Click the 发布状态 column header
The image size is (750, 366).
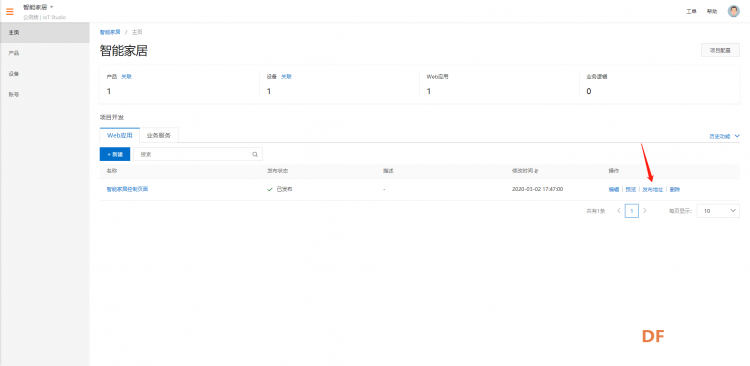pos(277,170)
